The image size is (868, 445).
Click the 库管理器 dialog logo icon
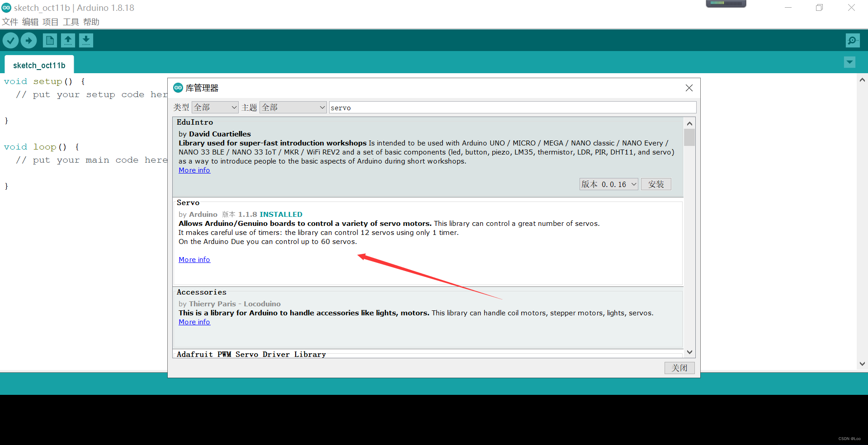coord(178,88)
